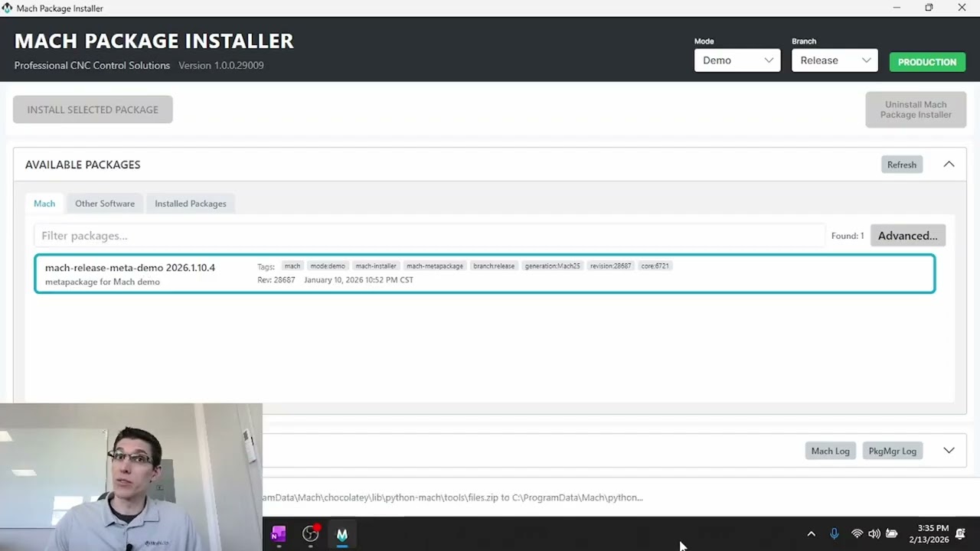Click Uninstall Mach Package Installer button
Screen dimensions: 980x551
pos(916,109)
